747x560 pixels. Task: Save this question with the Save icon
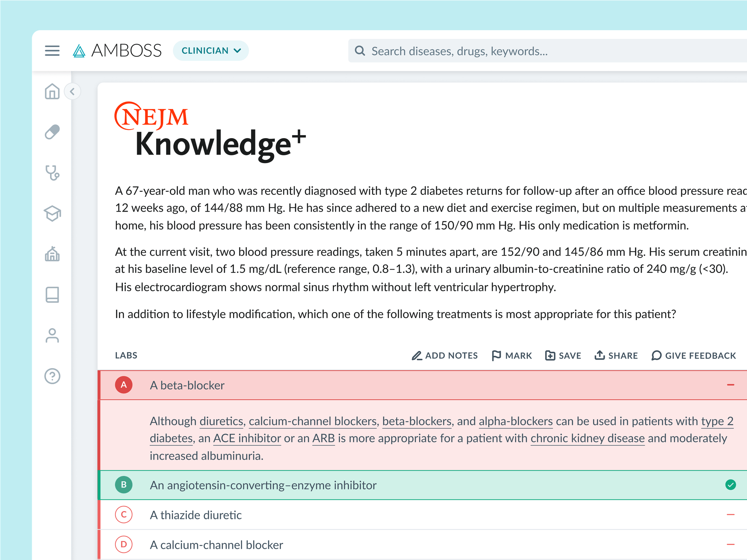click(x=562, y=355)
